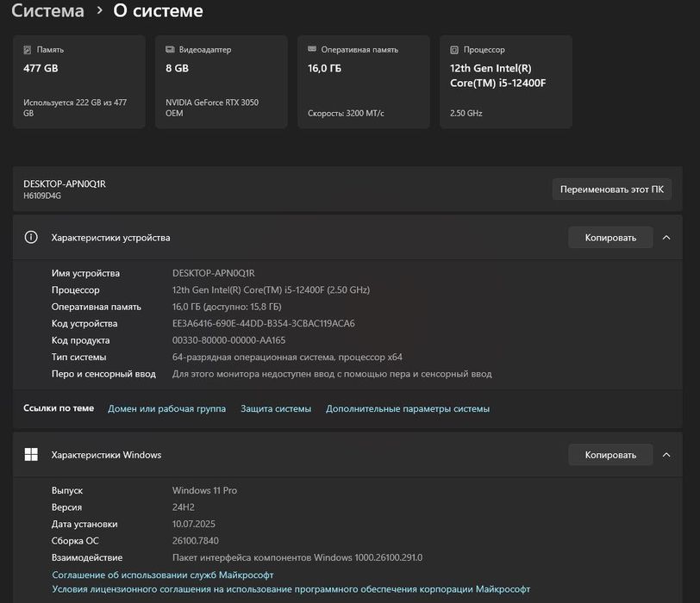Open Соглашение об использовании служб Майкрософт

coord(162,575)
